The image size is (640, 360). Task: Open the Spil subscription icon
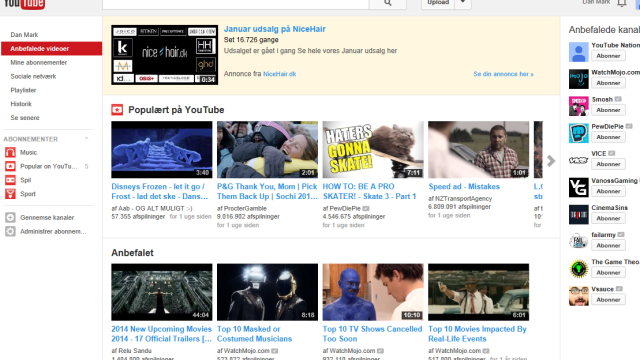pos(10,180)
